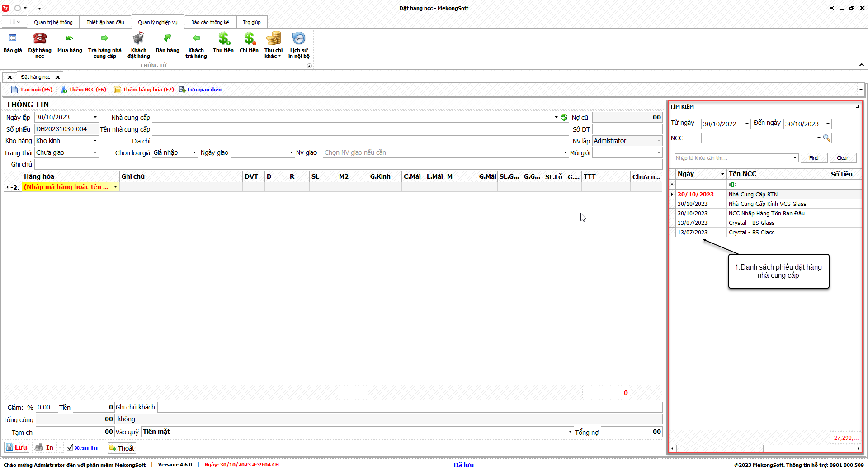Open the Báo cáo thống kê tab
This screenshot has width=868, height=471.
point(210,22)
